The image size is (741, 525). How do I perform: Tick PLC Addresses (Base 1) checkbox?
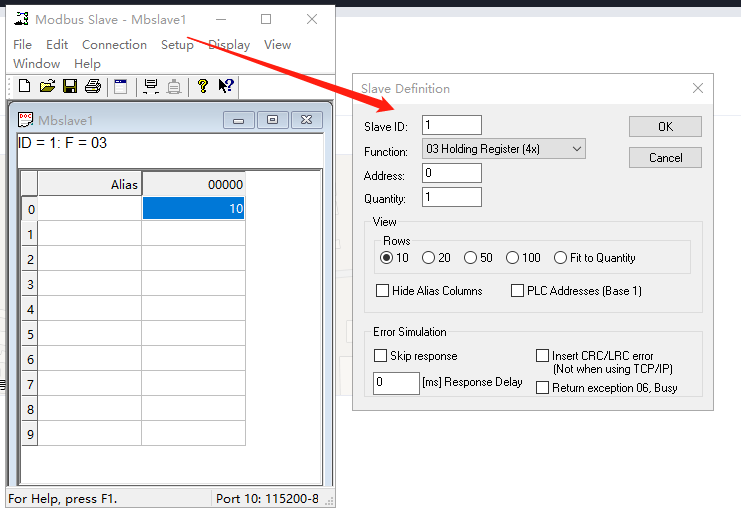click(x=517, y=291)
